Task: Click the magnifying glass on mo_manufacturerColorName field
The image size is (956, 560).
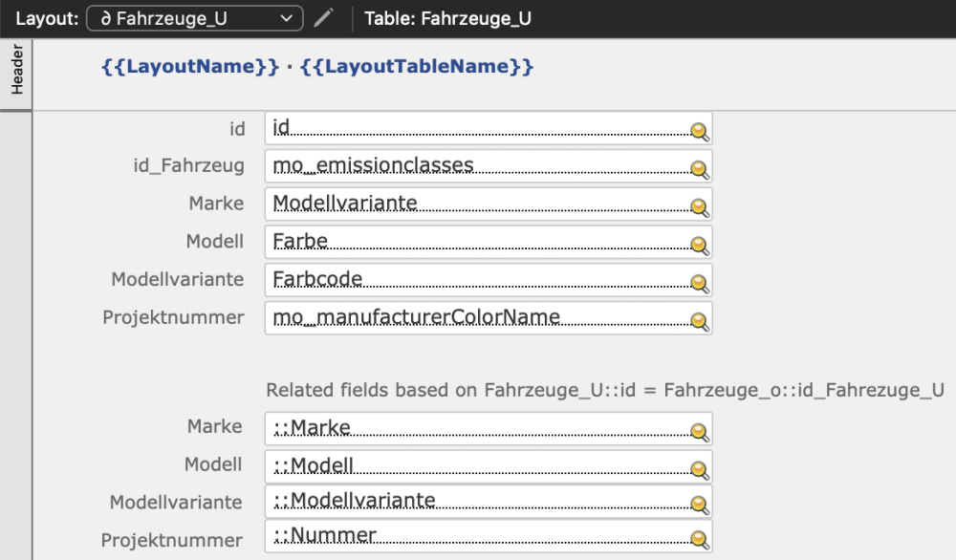Action: point(699,318)
